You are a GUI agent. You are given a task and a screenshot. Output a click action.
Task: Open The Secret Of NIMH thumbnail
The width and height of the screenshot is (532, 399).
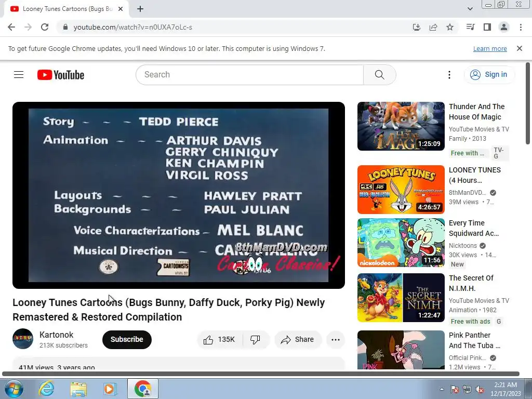(401, 298)
